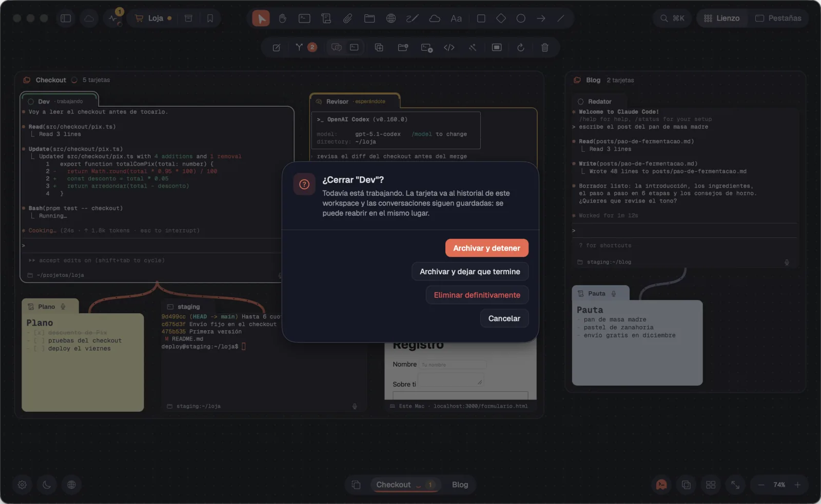821x504 pixels.
Task: Click the branch icon with badge 2
Action: point(306,47)
